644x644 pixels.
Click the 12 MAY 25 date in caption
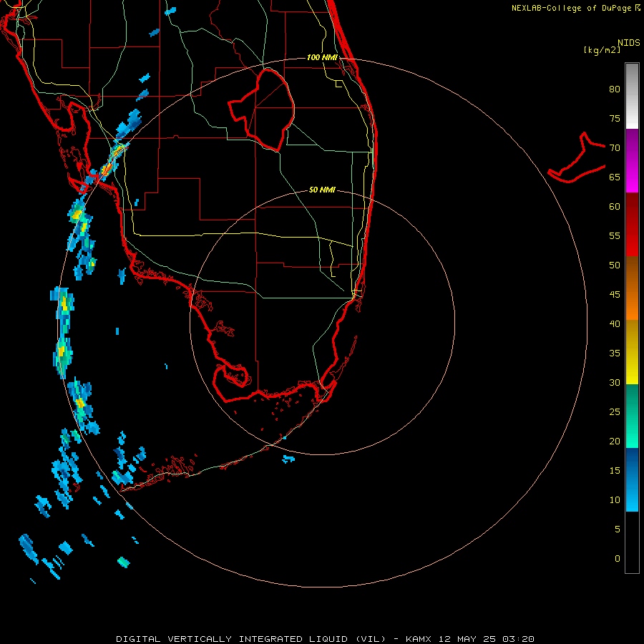(469, 639)
